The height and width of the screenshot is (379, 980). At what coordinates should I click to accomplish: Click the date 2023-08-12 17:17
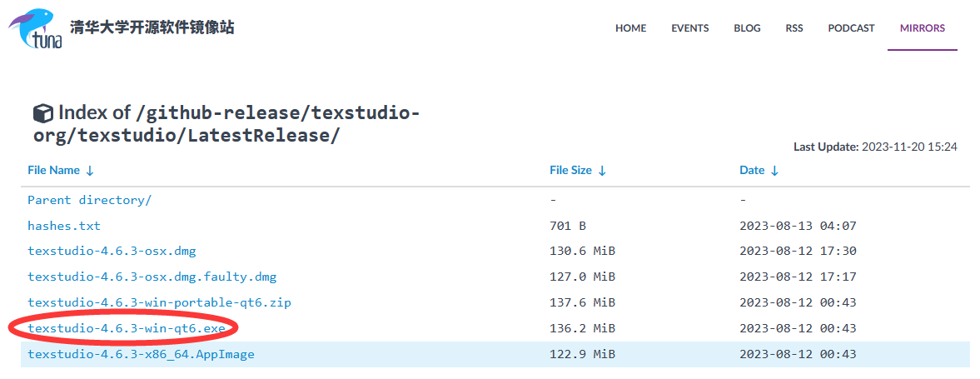pos(798,277)
